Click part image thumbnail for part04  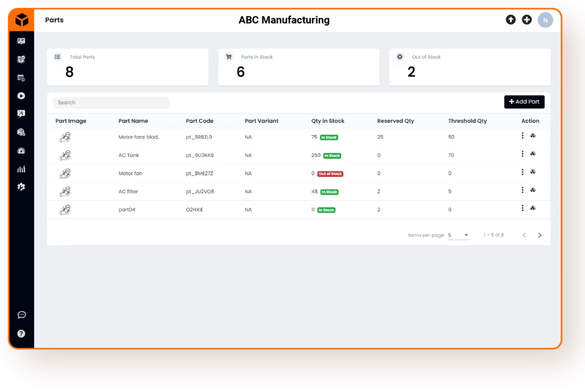pyautogui.click(x=65, y=210)
